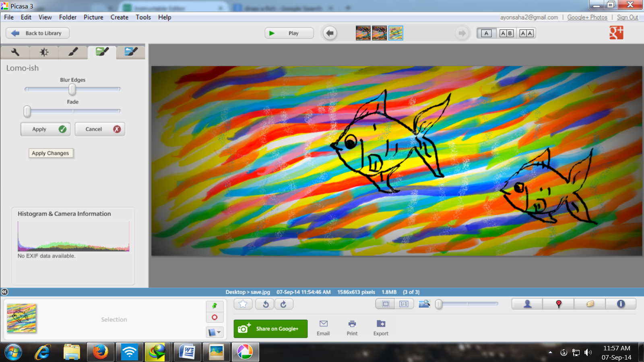Open the Create menu
This screenshot has width=644, height=362.
[x=120, y=17]
